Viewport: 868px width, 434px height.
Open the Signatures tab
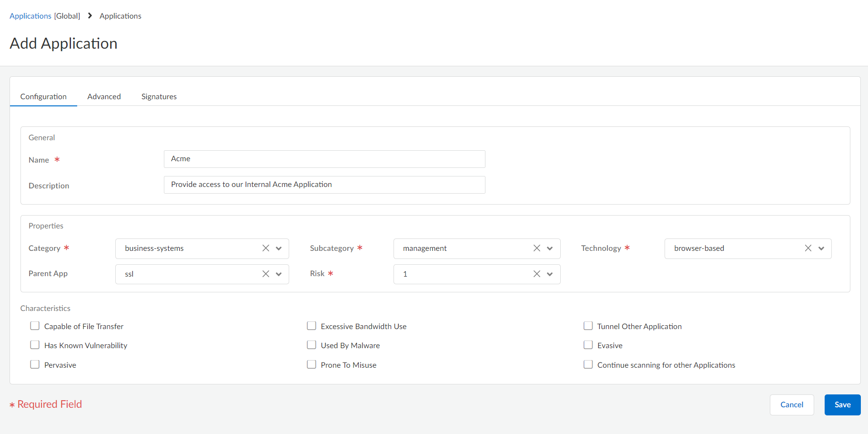159,96
